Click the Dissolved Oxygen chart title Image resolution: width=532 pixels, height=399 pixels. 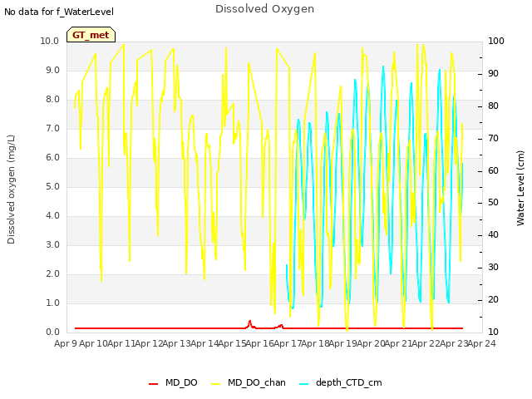(x=264, y=9)
